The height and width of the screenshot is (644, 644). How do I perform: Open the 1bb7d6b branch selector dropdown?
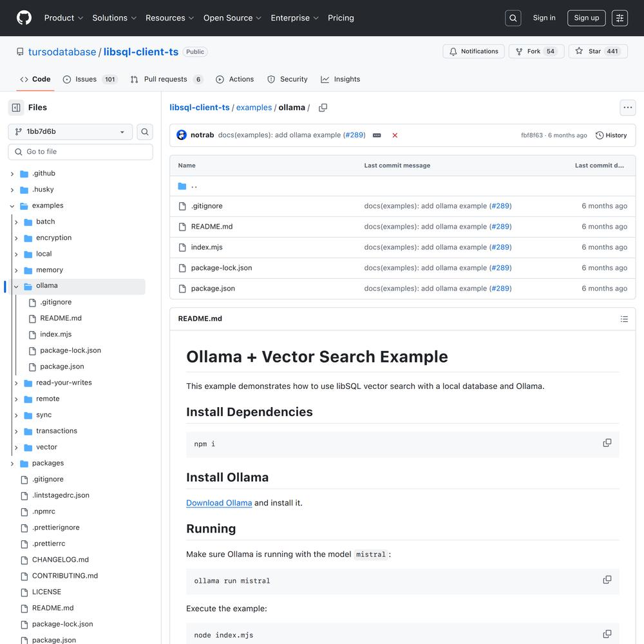[x=70, y=132]
